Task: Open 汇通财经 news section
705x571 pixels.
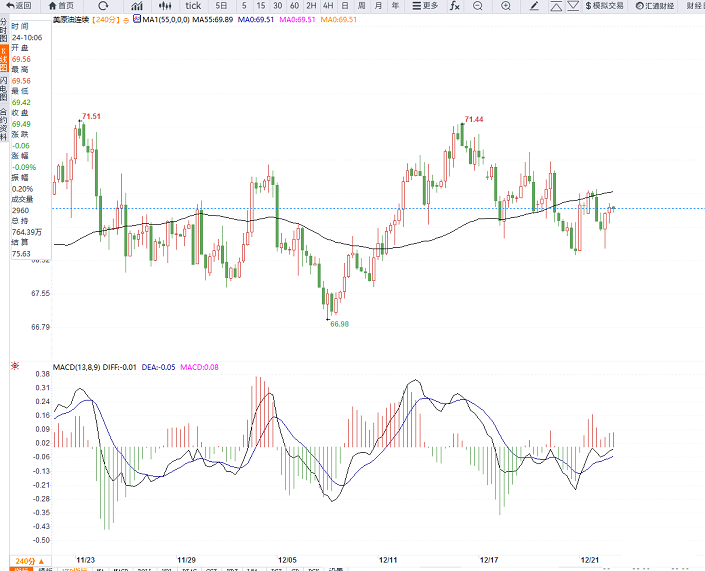Action: [x=655, y=6]
